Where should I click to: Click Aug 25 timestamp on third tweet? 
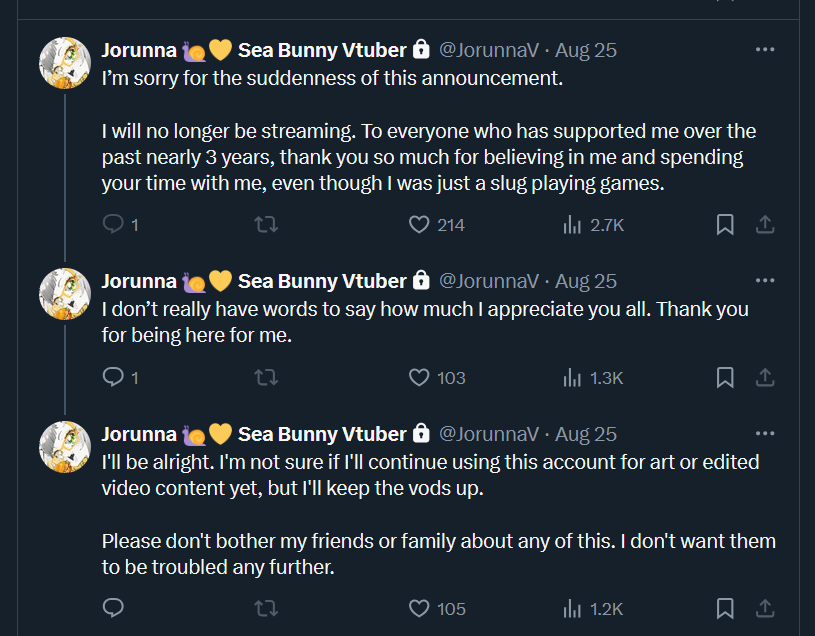(586, 434)
